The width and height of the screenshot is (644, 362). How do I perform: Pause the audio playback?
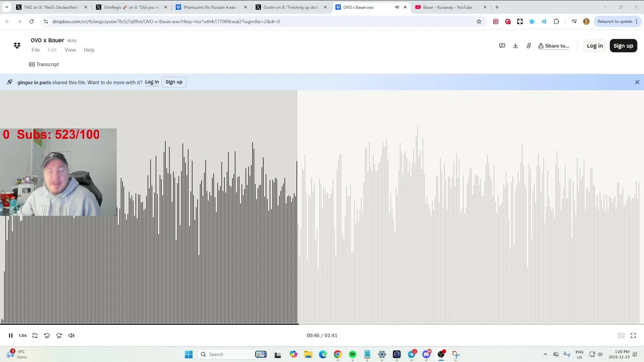11,335
